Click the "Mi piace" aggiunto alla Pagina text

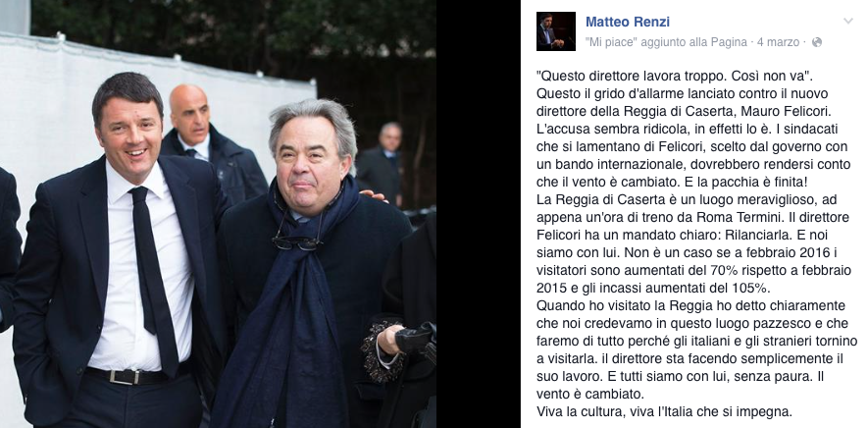666,42
